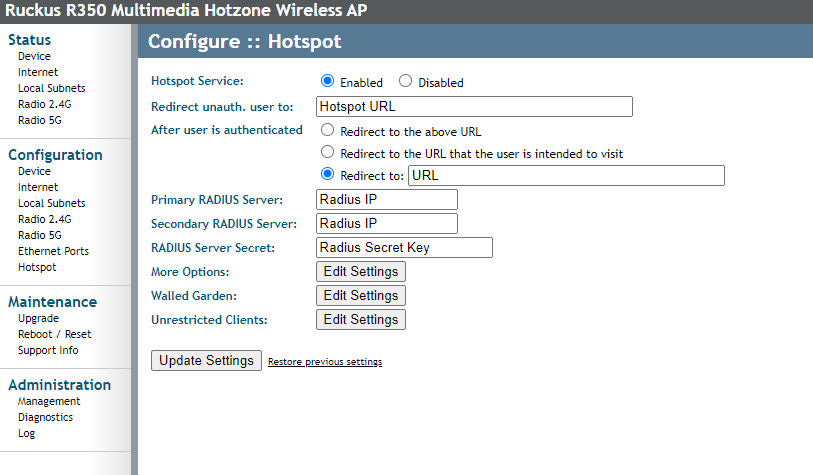Screen dimensions: 813x475
Task: Open More Options Edit Settings
Action: 361,272
